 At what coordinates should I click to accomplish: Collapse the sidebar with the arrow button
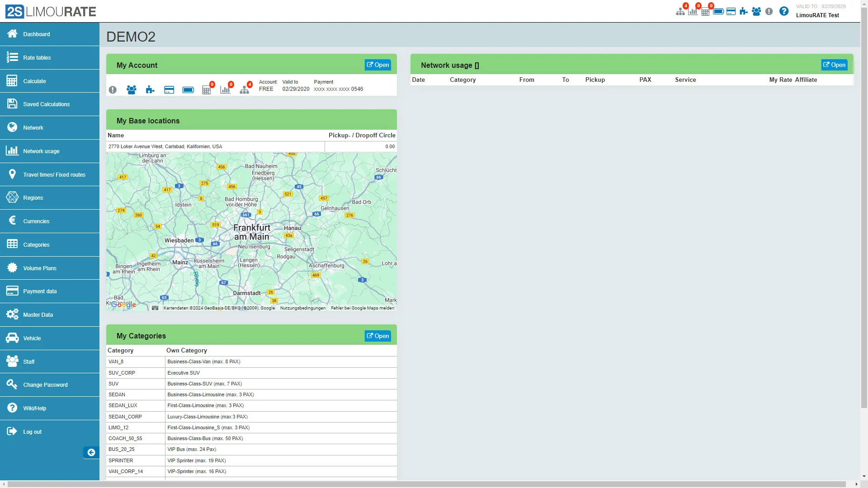91,452
